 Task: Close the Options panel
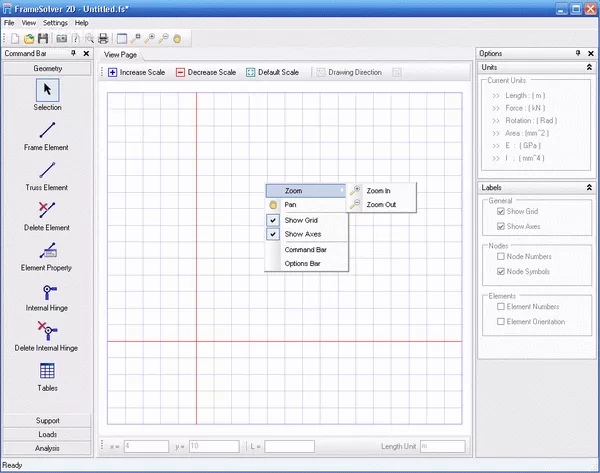point(591,53)
